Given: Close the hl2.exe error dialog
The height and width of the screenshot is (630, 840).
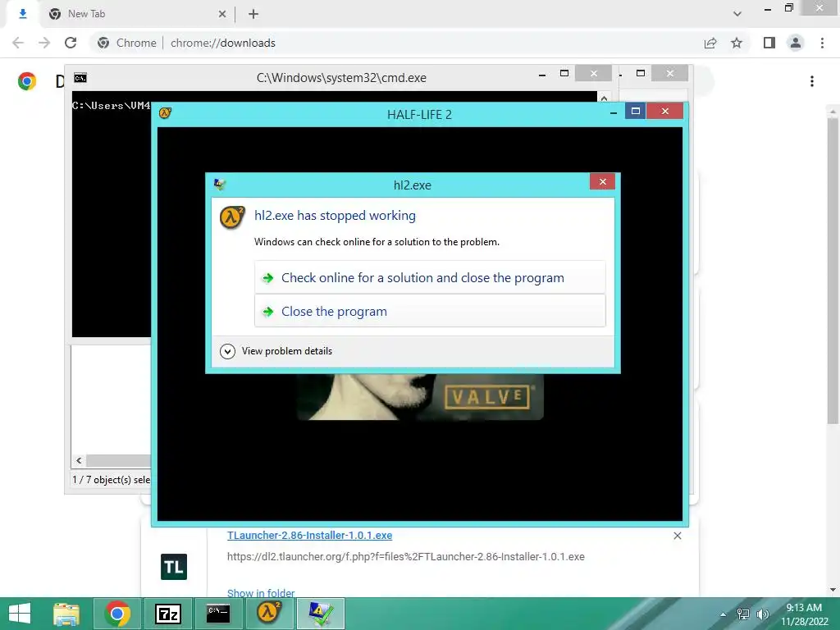Looking at the screenshot, I should click(602, 181).
